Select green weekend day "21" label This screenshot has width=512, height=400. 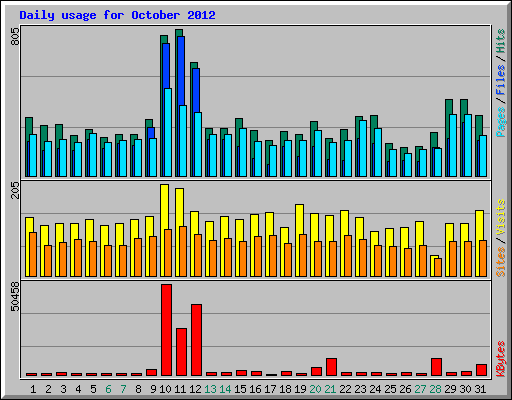tap(330, 389)
